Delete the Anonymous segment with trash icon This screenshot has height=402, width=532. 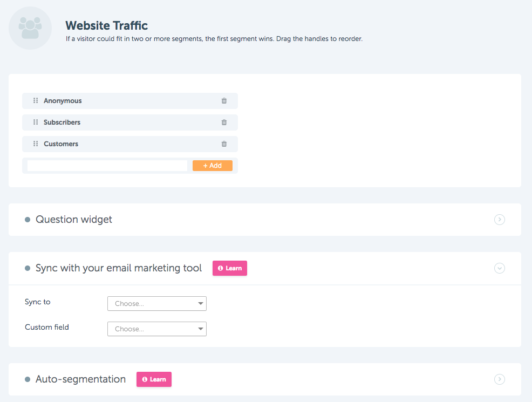[224, 101]
